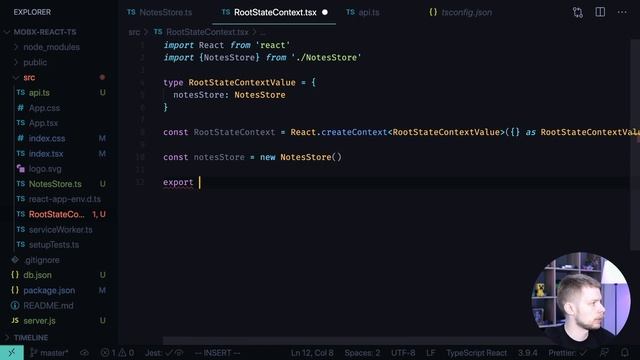Open api.ts in the explorer
Screen dimensions: 640x360
click(39, 93)
